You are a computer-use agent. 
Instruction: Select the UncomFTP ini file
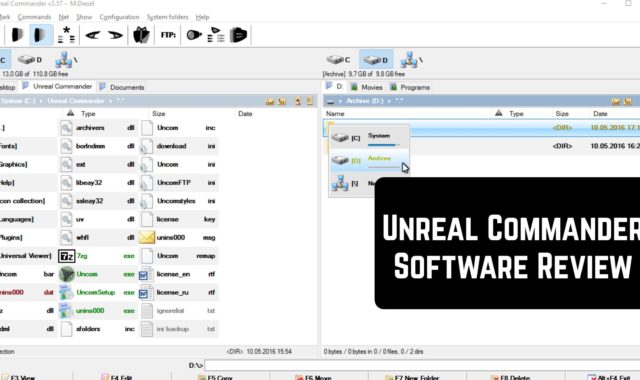178,182
